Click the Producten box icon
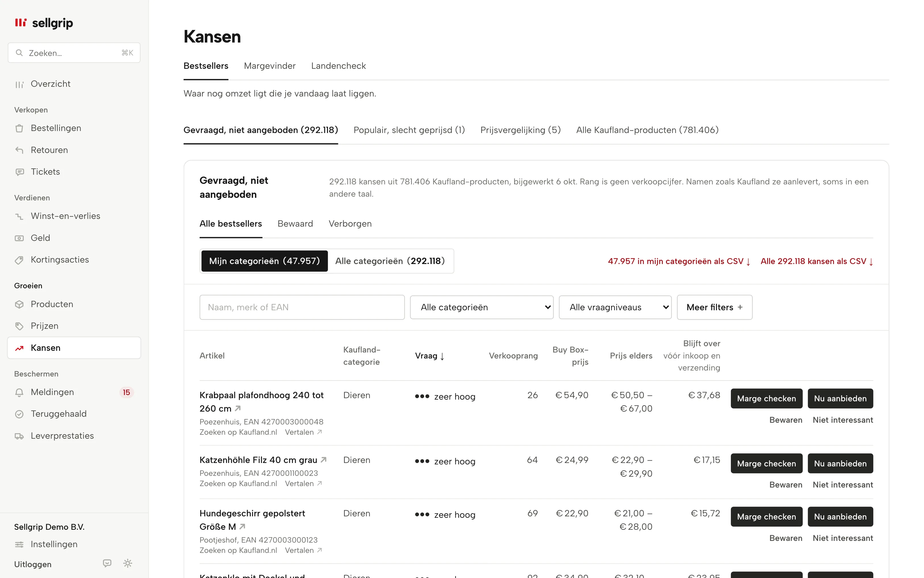The width and height of the screenshot is (924, 578). tap(19, 304)
